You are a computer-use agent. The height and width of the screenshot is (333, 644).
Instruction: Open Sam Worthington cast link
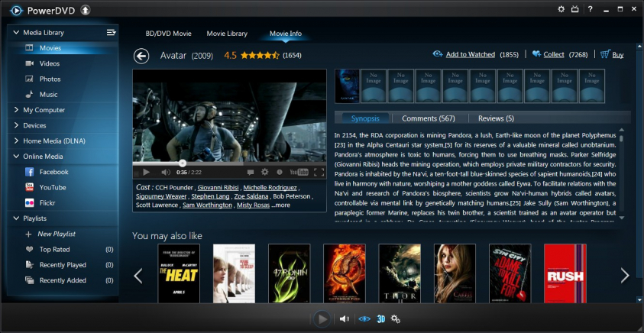click(207, 205)
